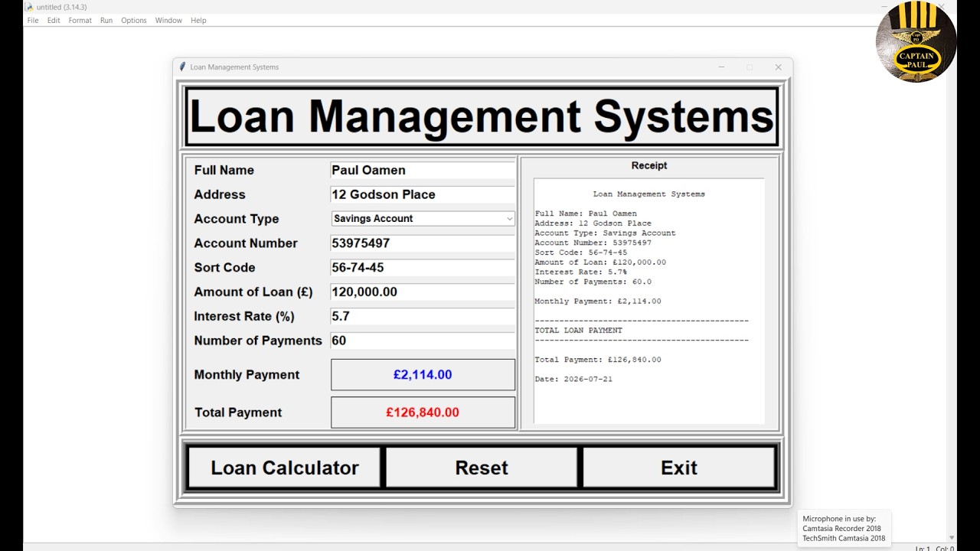
Task: Open the File menu
Action: 33,21
